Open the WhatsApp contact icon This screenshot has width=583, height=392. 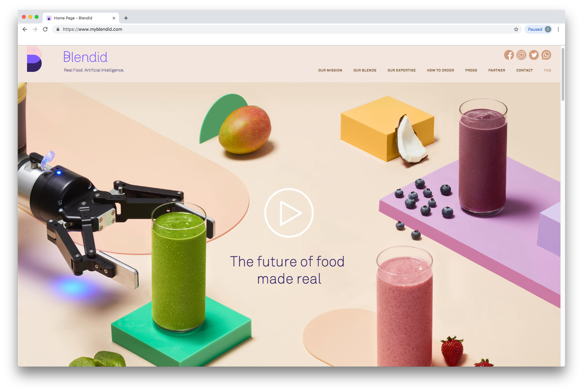pyautogui.click(x=546, y=55)
